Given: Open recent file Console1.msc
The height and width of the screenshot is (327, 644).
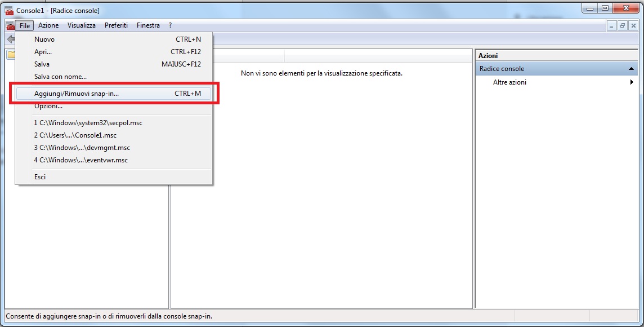Looking at the screenshot, I should click(114, 135).
